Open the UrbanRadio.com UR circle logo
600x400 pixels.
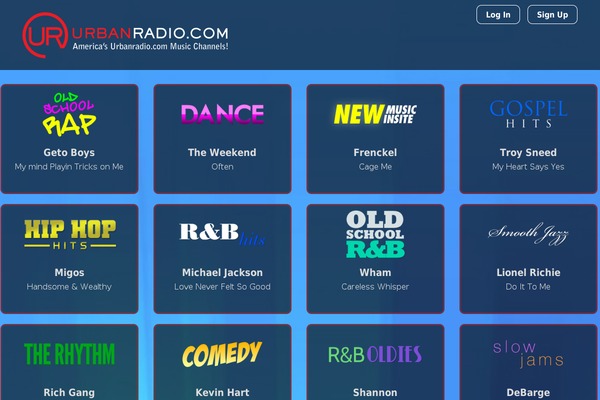point(45,35)
